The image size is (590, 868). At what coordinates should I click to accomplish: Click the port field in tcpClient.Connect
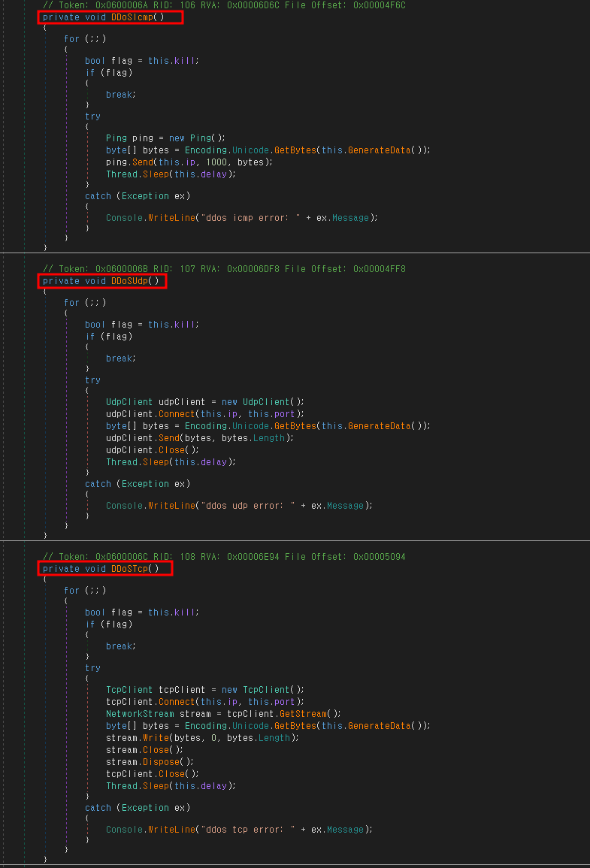pos(285,702)
